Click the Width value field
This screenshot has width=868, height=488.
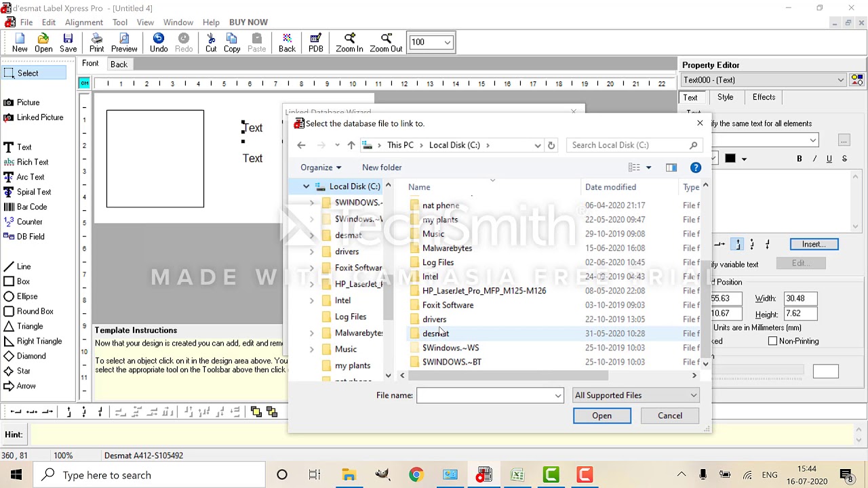pyautogui.click(x=800, y=298)
